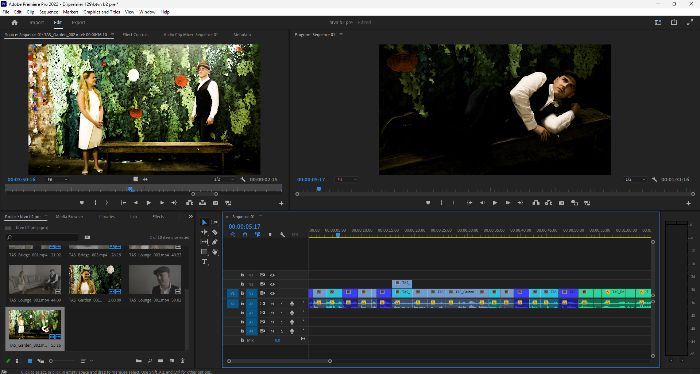Image resolution: width=700 pixels, height=374 pixels.
Task: Toggle sync lock on the V1 track
Action: pyautogui.click(x=262, y=293)
